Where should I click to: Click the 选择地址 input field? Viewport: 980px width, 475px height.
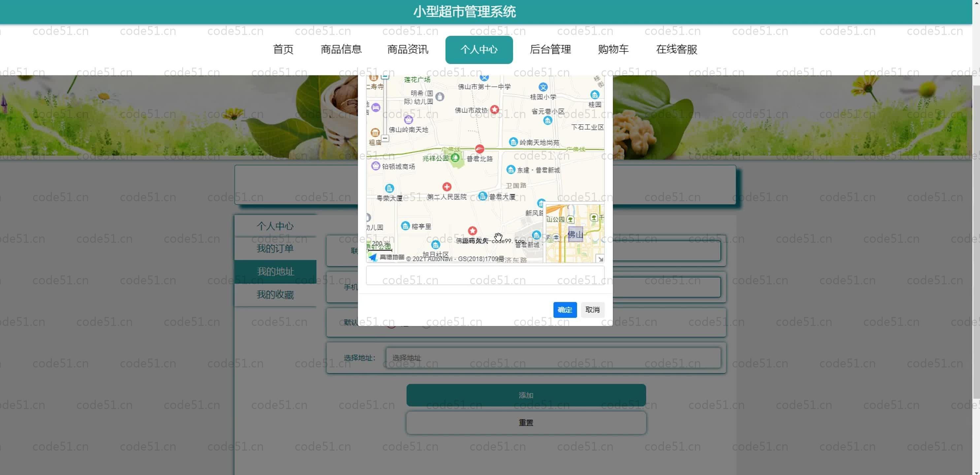pyautogui.click(x=553, y=358)
